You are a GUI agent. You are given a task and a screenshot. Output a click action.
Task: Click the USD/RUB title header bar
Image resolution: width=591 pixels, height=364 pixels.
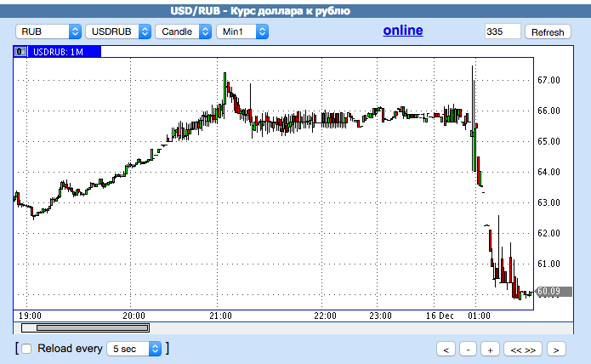[x=296, y=10]
